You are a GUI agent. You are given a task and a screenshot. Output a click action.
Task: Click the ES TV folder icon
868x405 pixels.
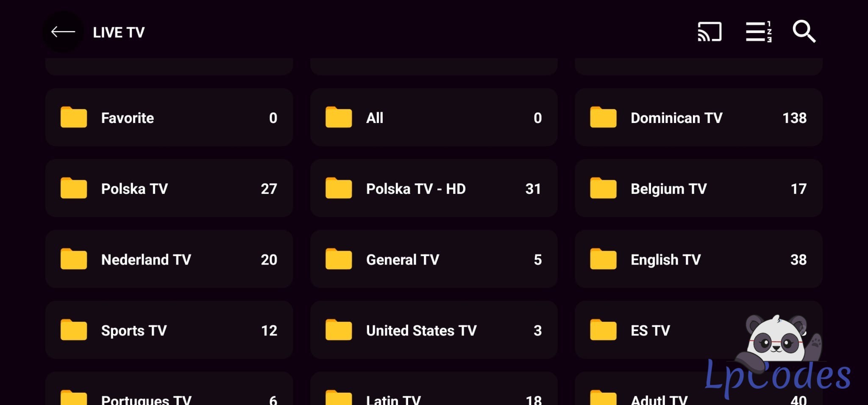603,330
